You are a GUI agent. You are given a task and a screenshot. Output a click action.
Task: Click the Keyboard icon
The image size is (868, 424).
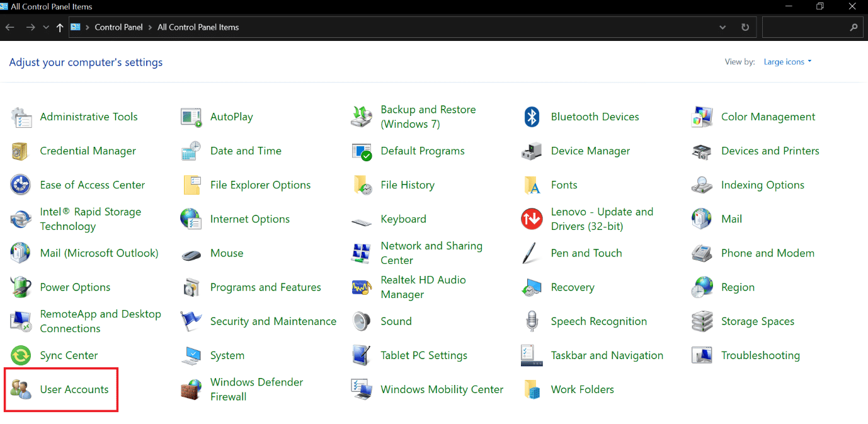[x=362, y=222]
